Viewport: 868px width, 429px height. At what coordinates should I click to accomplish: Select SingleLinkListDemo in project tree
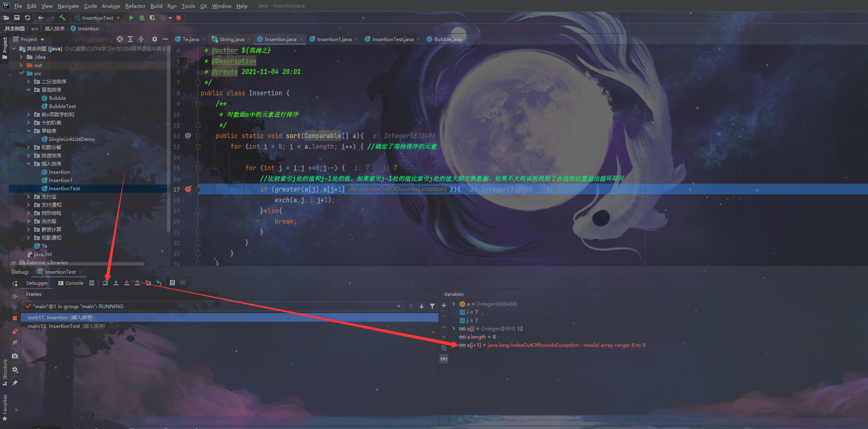72,139
